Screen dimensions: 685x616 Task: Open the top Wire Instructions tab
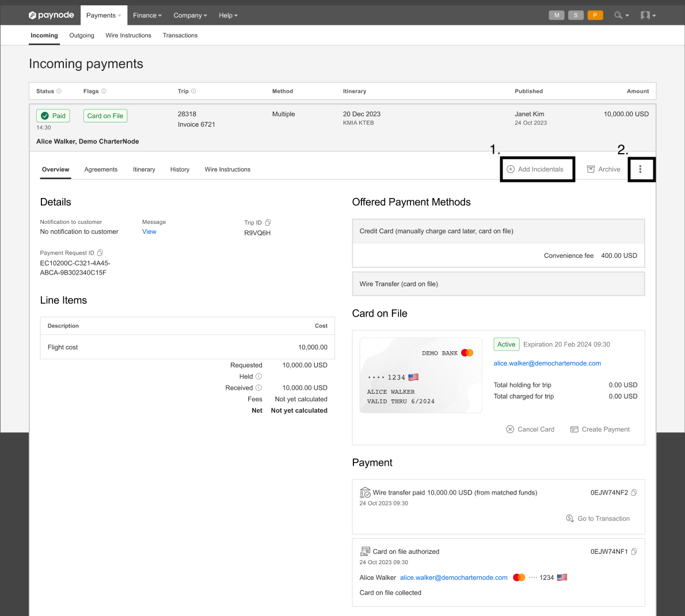(128, 35)
